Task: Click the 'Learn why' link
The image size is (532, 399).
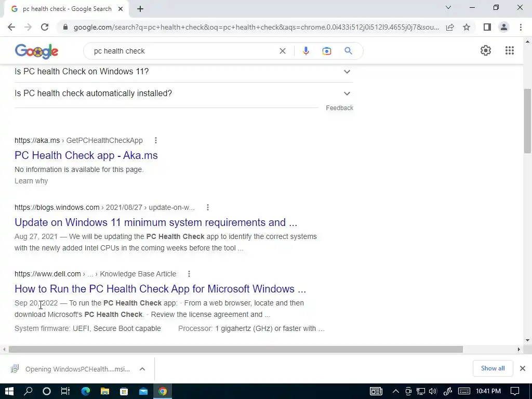Action: point(31,181)
